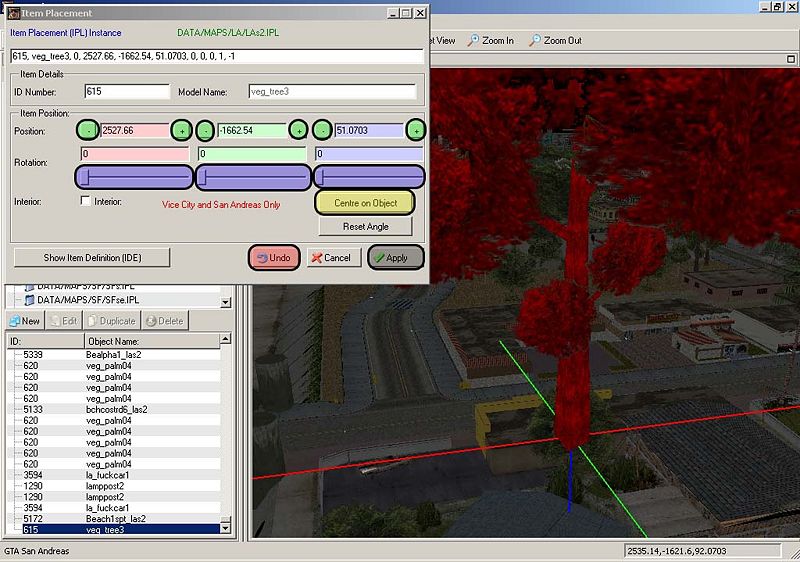Click the ID Number input field
The width and height of the screenshot is (800, 562).
click(x=128, y=92)
